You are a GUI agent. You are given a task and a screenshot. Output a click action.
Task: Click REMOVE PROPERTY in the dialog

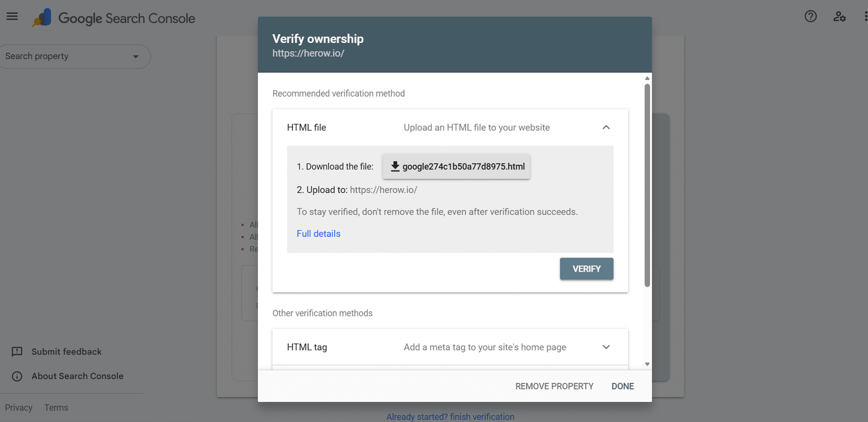tap(554, 386)
